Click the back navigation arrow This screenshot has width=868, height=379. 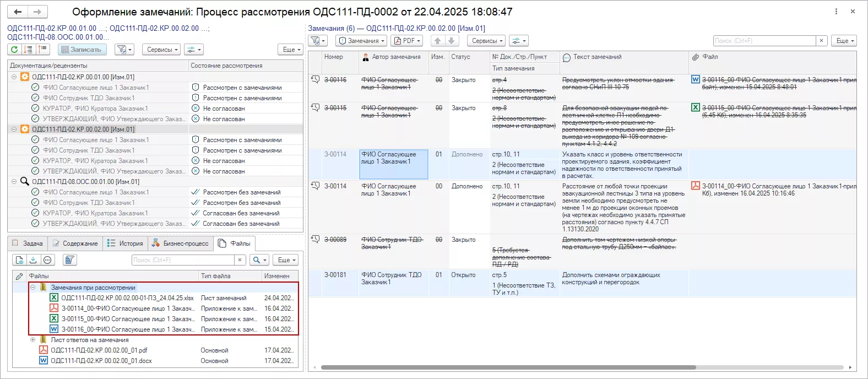click(x=18, y=12)
